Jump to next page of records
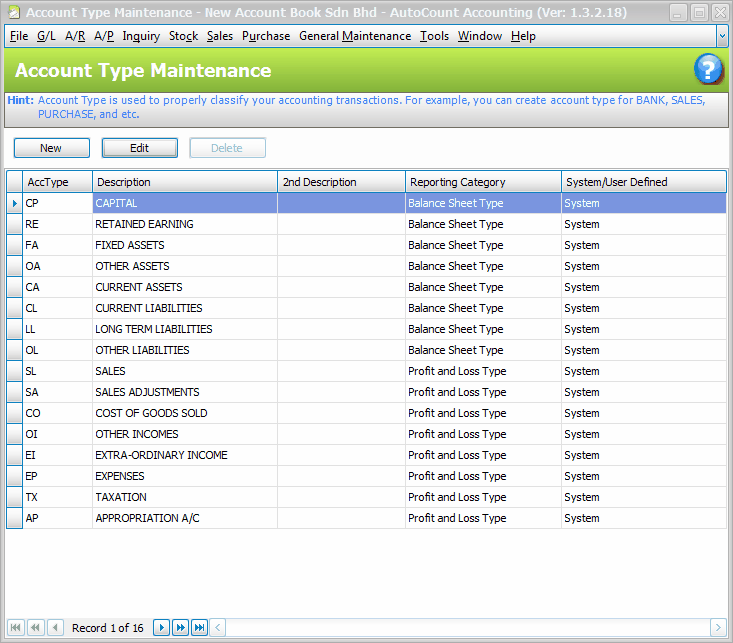Image resolution: width=733 pixels, height=643 pixels. click(x=180, y=627)
